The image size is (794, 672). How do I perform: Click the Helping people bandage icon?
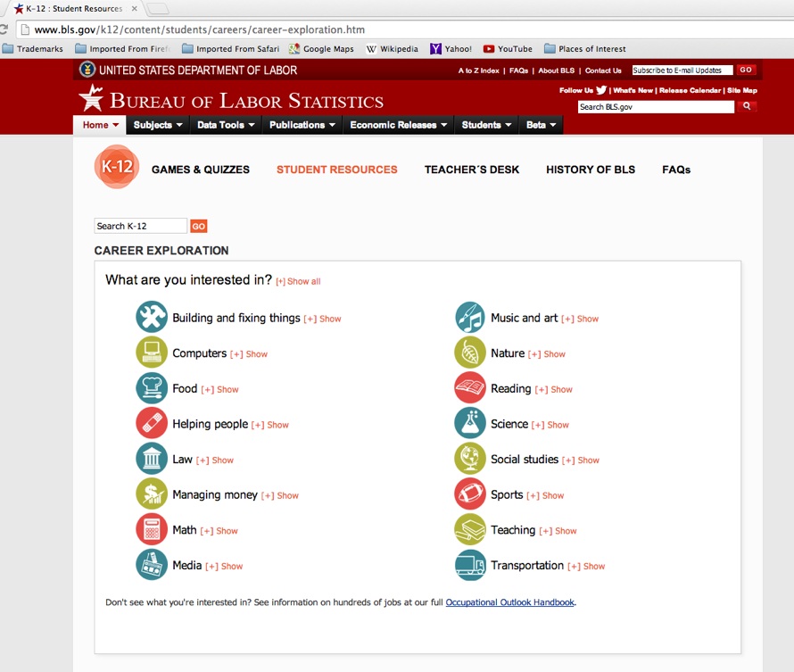point(152,423)
